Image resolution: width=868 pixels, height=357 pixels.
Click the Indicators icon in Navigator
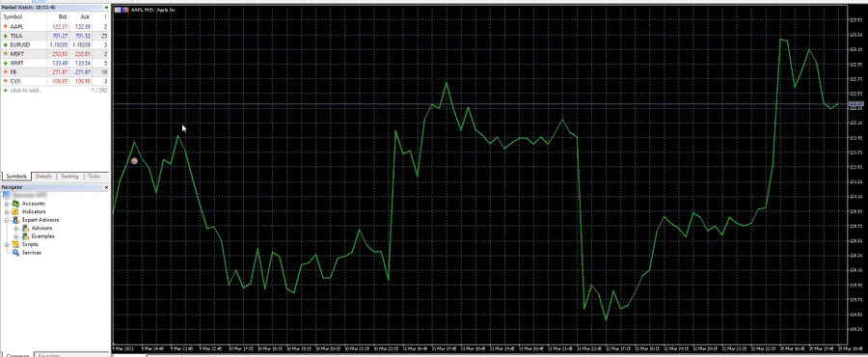click(x=15, y=211)
